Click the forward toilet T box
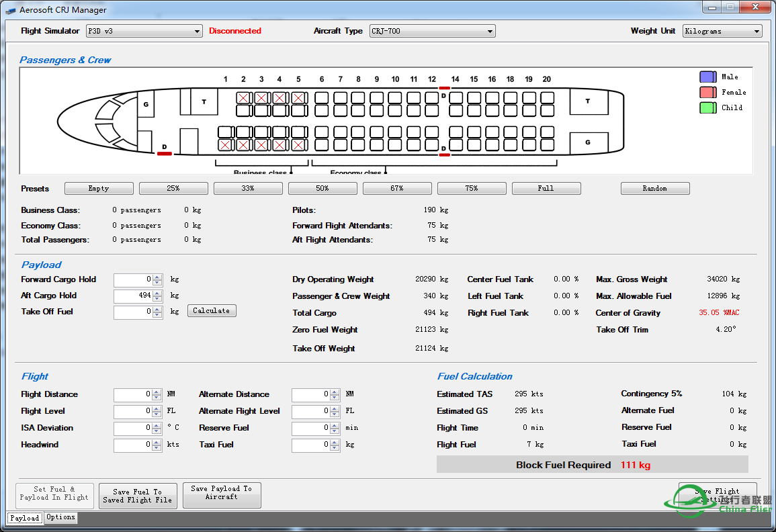The width and height of the screenshot is (776, 532). pyautogui.click(x=204, y=101)
